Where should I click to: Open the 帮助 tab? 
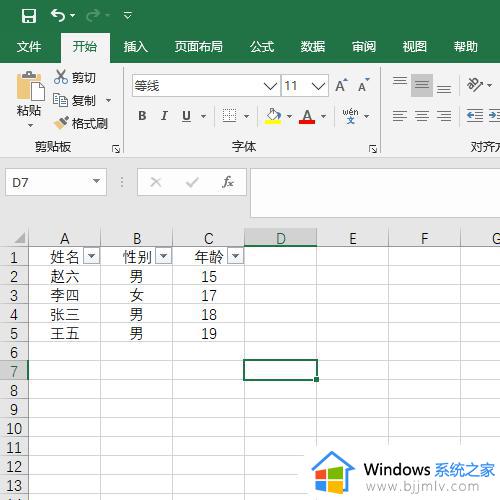pos(465,47)
